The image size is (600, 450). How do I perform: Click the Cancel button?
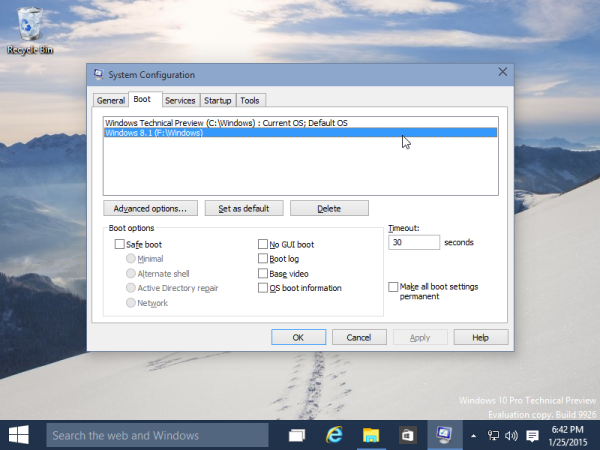pos(359,337)
